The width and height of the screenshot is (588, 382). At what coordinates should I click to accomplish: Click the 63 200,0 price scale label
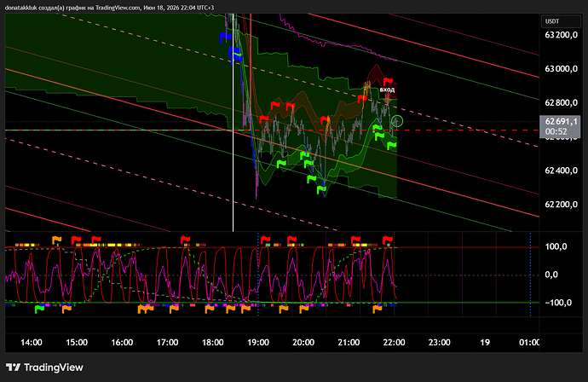click(x=561, y=35)
